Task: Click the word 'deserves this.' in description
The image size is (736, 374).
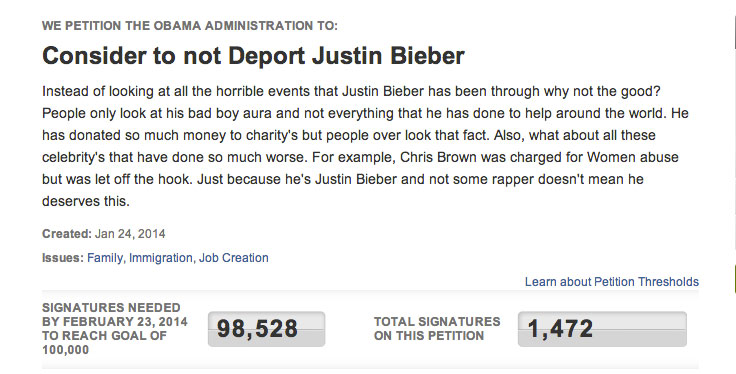Action: (x=86, y=201)
